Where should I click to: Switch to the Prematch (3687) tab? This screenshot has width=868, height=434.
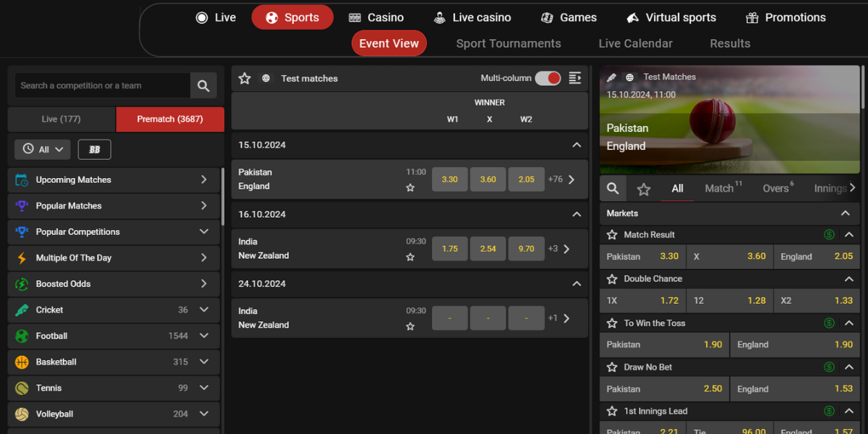[x=169, y=119]
